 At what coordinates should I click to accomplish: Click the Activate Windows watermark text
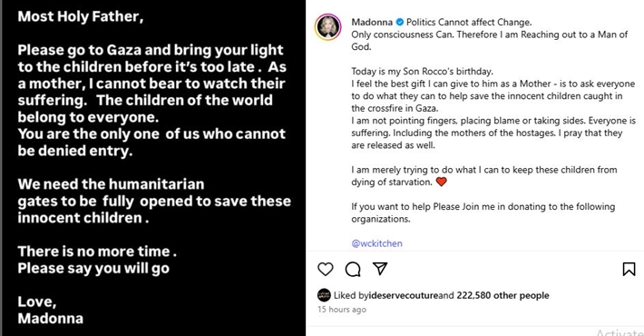[x=620, y=332]
